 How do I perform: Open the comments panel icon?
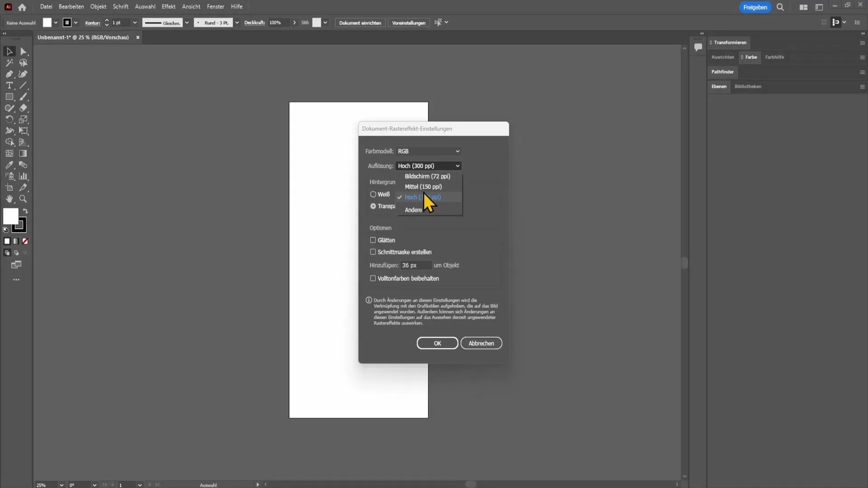(698, 47)
